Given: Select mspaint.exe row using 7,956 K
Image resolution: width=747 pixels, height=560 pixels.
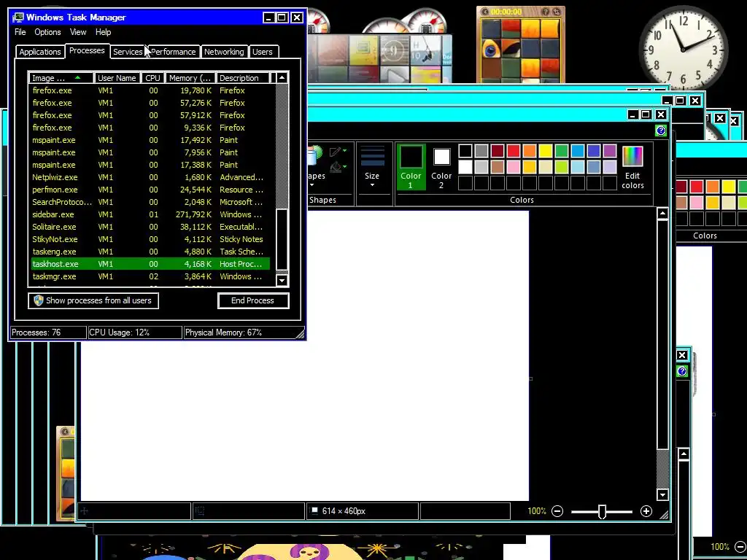Looking at the screenshot, I should 150,152.
